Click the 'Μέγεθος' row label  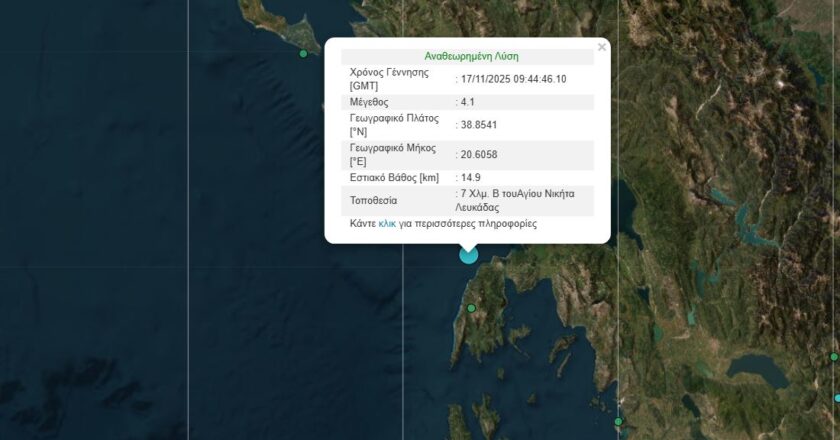click(369, 102)
